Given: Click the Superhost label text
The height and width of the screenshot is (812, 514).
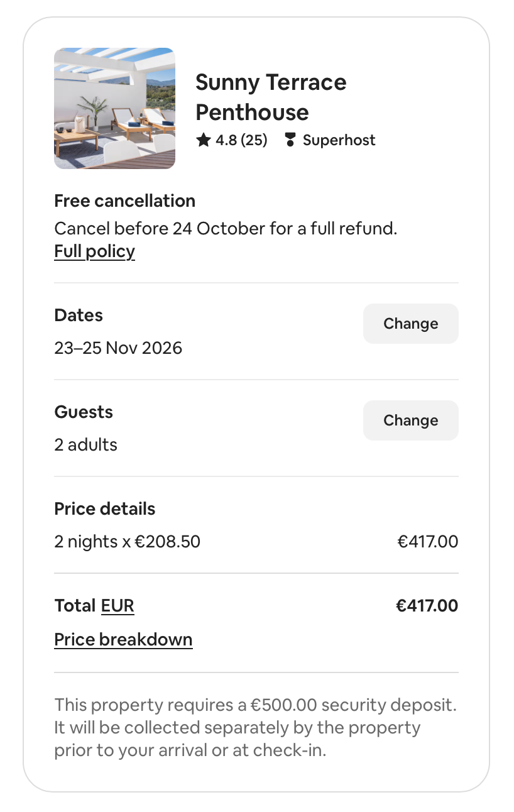Looking at the screenshot, I should 339,140.
